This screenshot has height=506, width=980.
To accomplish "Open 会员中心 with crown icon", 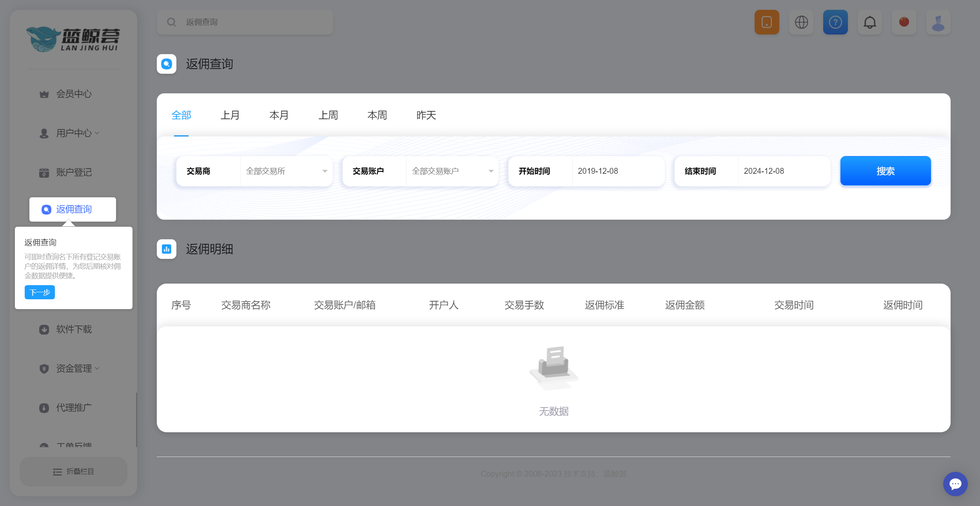I will coord(74,94).
